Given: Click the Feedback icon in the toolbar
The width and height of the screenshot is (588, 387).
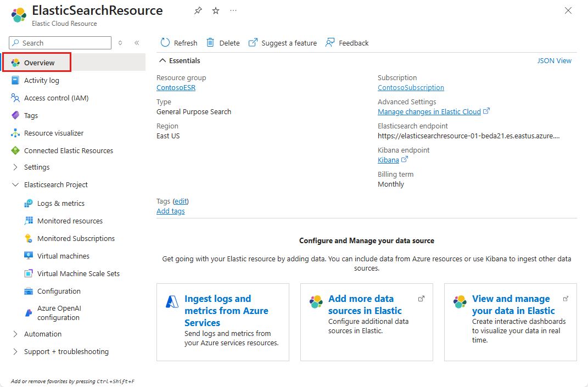Looking at the screenshot, I should click(x=330, y=43).
